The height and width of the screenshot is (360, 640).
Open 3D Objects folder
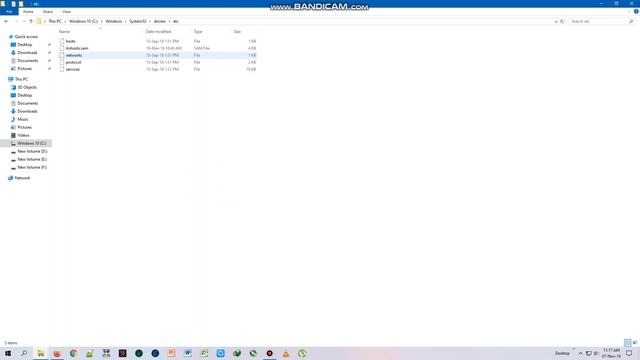(x=27, y=87)
